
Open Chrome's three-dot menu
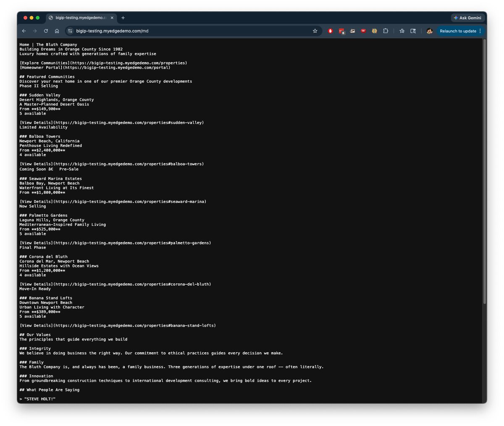pos(480,31)
